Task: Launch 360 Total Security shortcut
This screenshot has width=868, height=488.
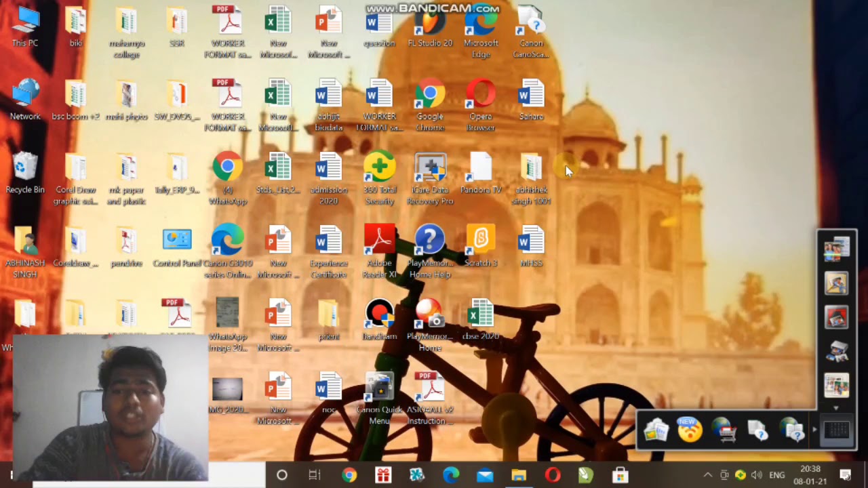Action: tap(379, 179)
